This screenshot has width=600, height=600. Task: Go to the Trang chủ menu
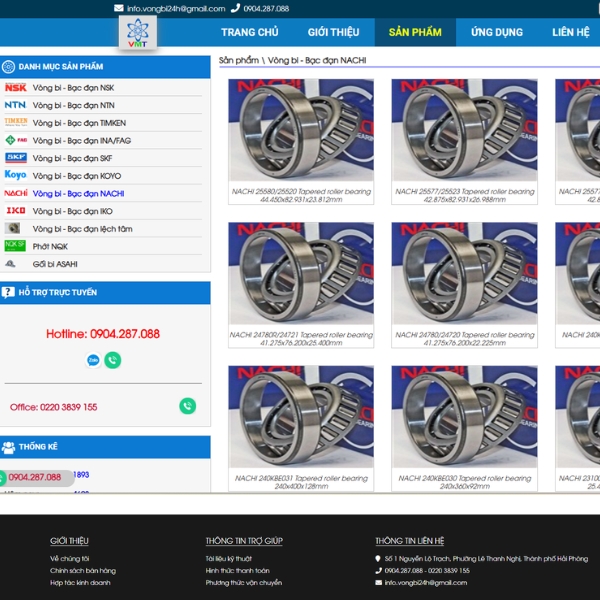tap(249, 32)
